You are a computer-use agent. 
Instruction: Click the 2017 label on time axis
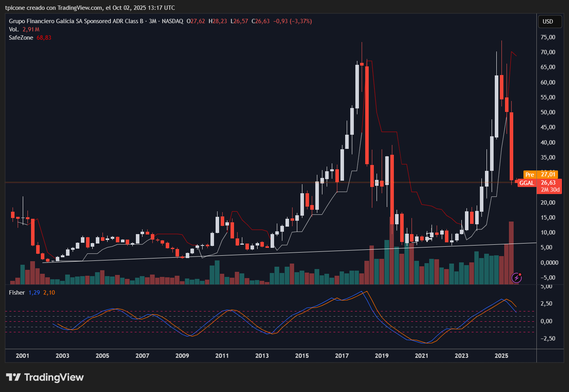(x=342, y=356)
